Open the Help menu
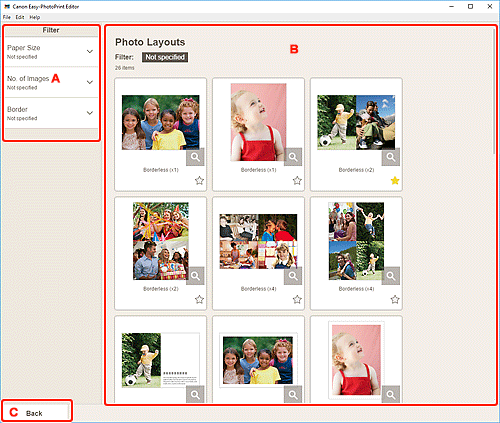The height and width of the screenshot is (423, 500). pos(35,17)
